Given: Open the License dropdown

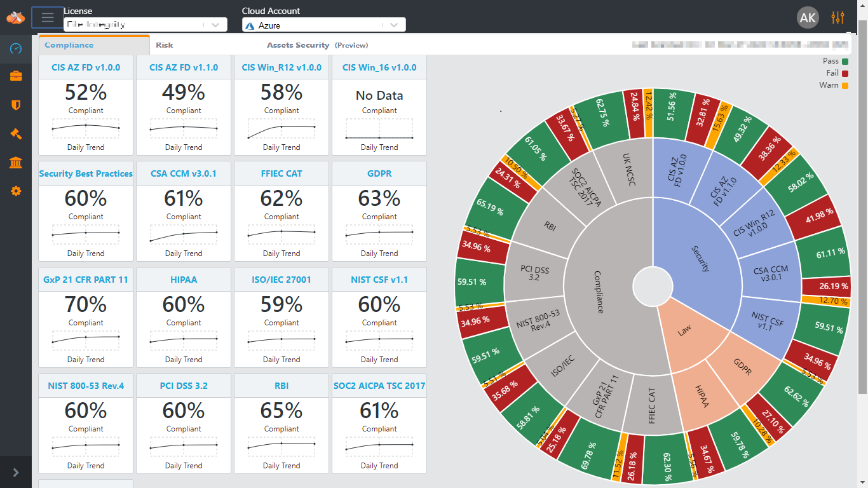Looking at the screenshot, I should coord(145,25).
